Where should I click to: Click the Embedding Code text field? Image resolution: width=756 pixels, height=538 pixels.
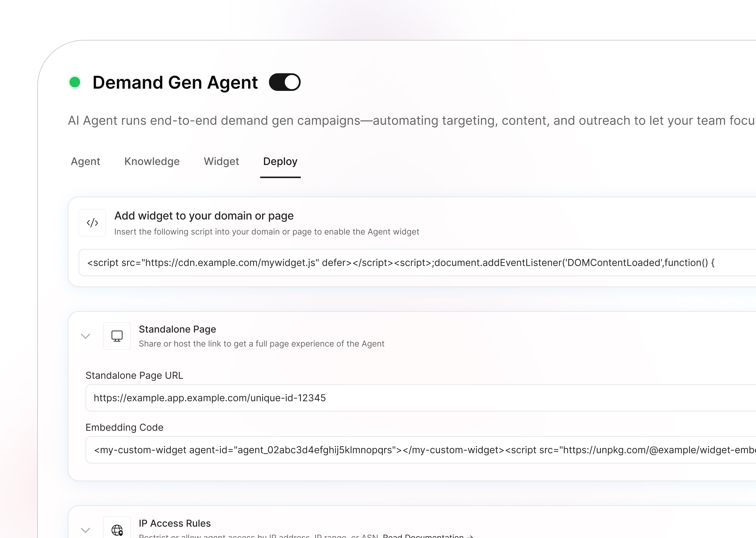click(397, 450)
